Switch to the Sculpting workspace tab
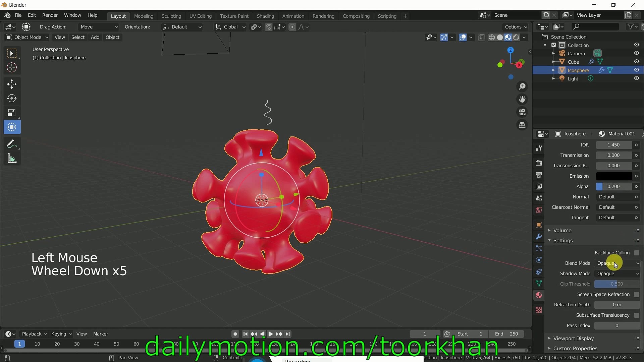644x362 pixels. (171, 16)
